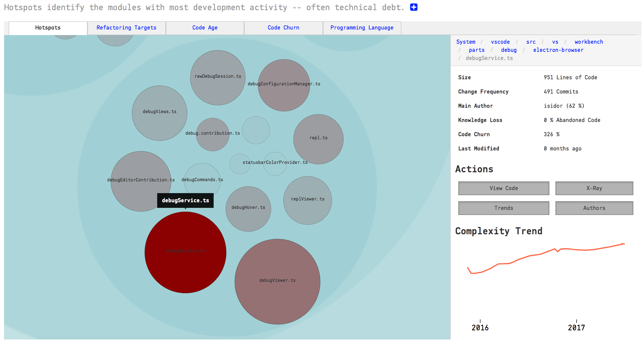This screenshot has height=341, width=644.
Task: Open the vscode breadcrumb link
Action: point(500,42)
